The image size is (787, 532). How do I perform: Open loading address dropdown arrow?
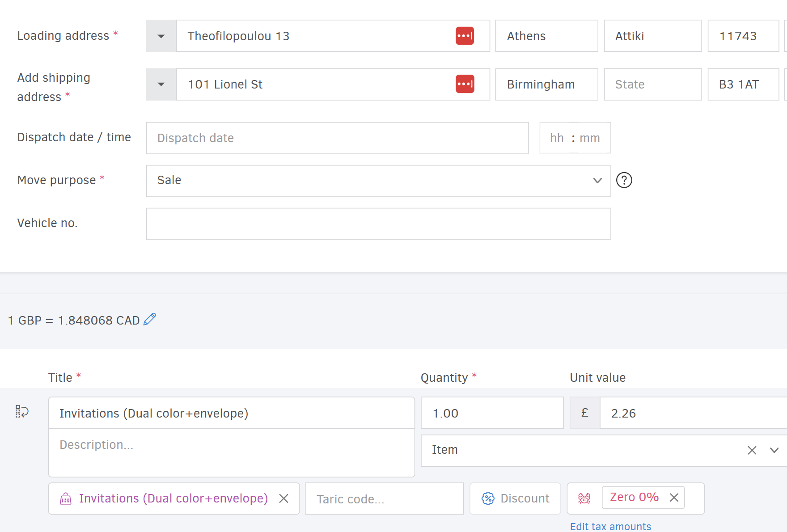161,36
